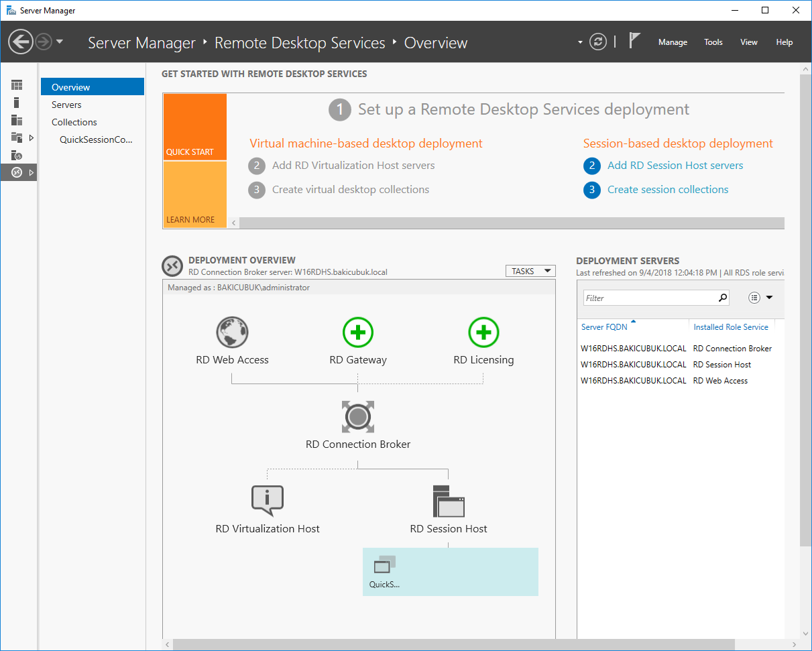The width and height of the screenshot is (812, 651).
Task: Click the QUICK START tile
Action: (194, 127)
